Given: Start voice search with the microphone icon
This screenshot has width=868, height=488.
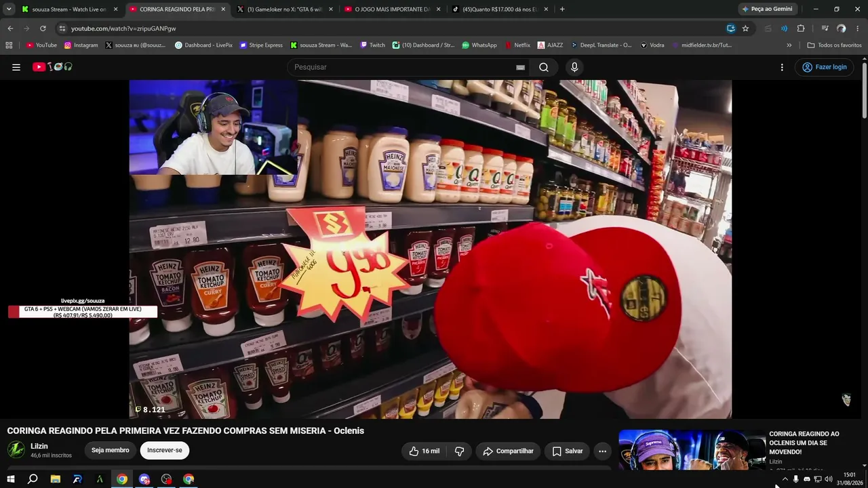Looking at the screenshot, I should 574,67.
